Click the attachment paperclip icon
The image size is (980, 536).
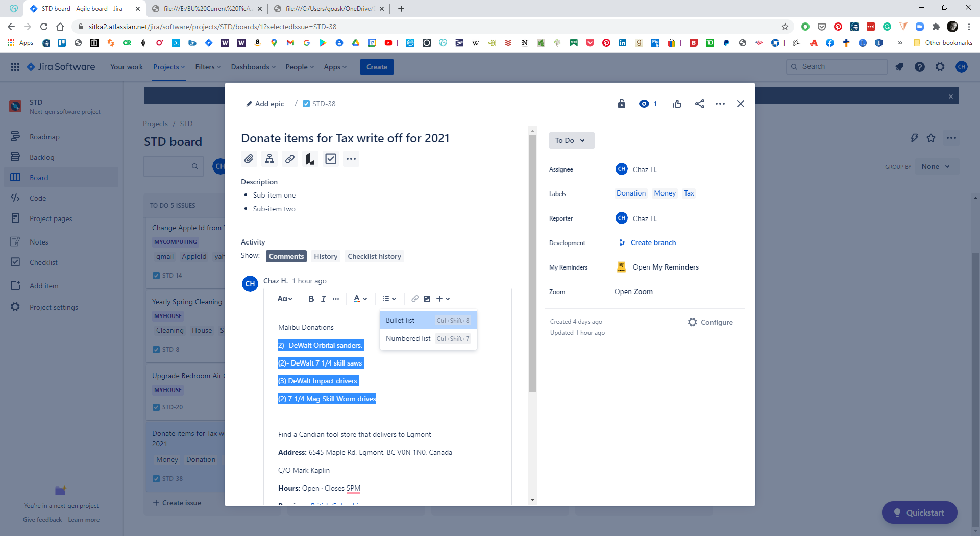tap(249, 159)
